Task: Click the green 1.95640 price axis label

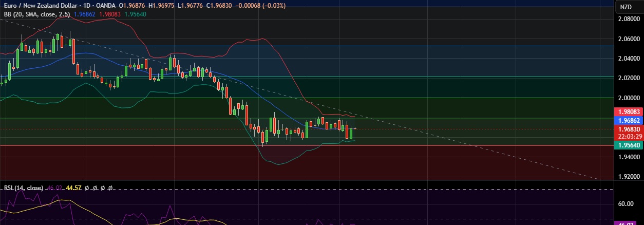Action: [629, 146]
